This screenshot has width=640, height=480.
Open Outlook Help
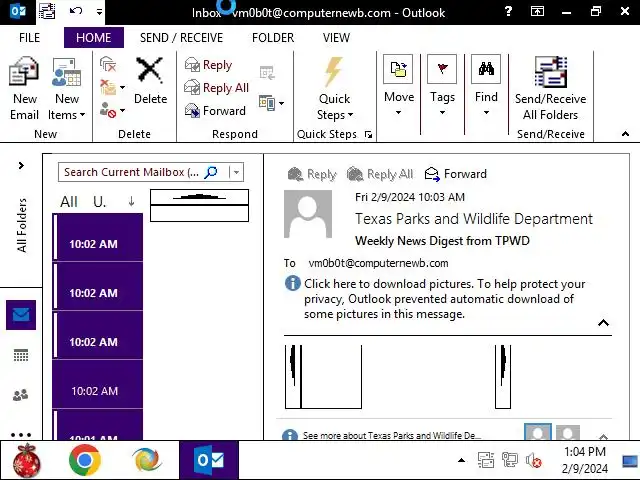click(508, 11)
